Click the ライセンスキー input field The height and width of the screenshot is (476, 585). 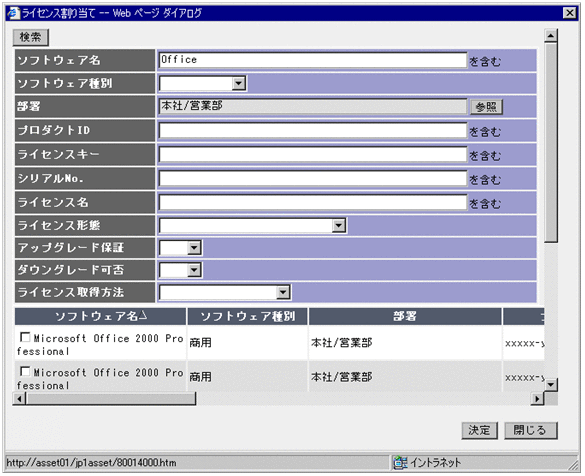313,154
